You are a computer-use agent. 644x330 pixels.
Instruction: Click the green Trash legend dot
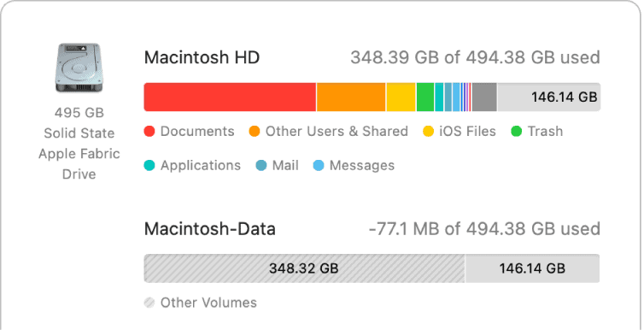tap(516, 132)
